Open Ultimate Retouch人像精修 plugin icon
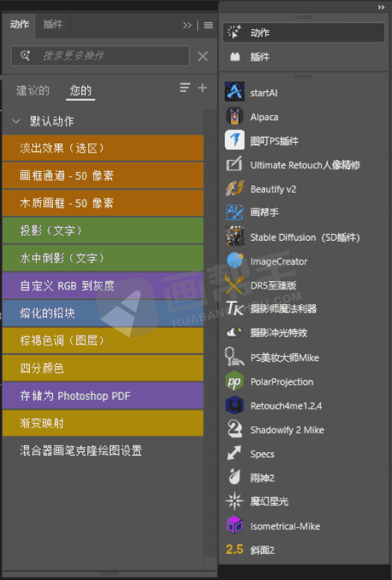Screen dimensions: 392x580 [x=234, y=164]
